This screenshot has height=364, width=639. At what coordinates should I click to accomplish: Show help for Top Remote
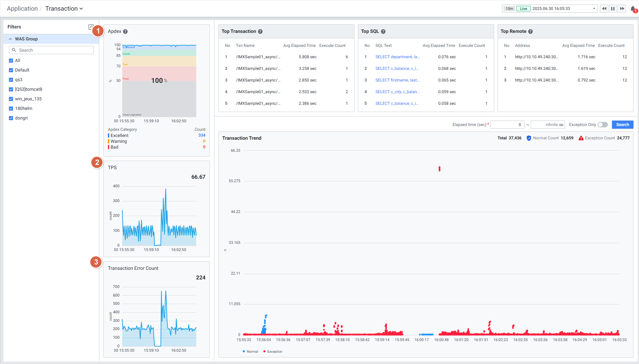click(530, 32)
